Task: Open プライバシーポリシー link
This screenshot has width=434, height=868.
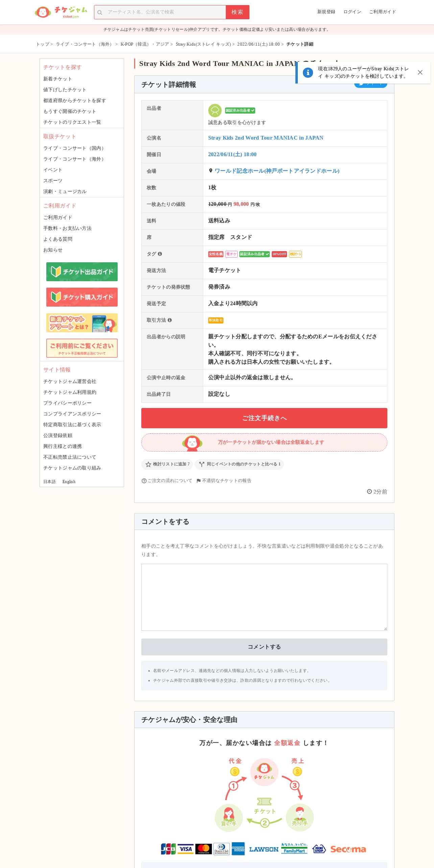Action: 67,403
